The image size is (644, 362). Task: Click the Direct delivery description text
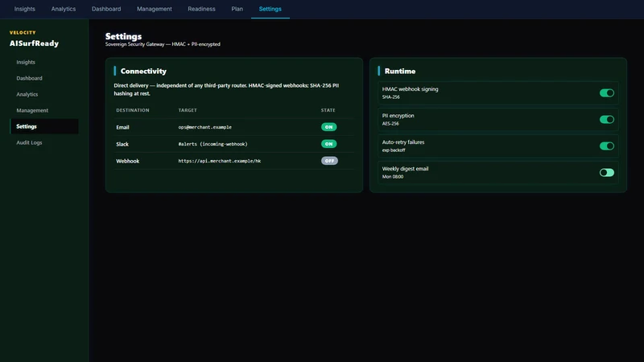(226, 89)
